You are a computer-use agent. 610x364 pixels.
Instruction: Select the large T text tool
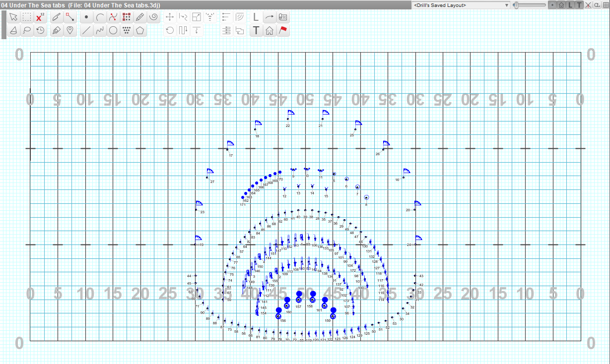pos(256,31)
